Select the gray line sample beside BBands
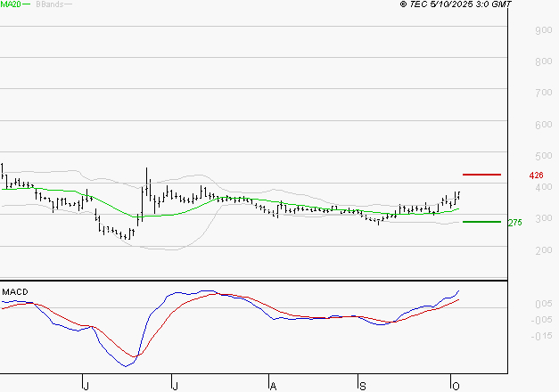The height and width of the screenshot is (392, 559). [x=69, y=5]
